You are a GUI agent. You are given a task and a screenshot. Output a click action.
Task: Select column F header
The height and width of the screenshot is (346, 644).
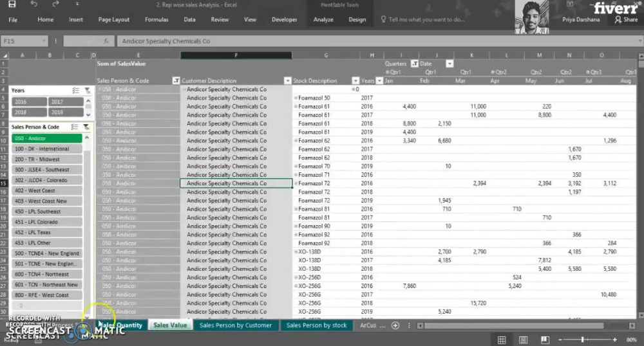(x=236, y=55)
